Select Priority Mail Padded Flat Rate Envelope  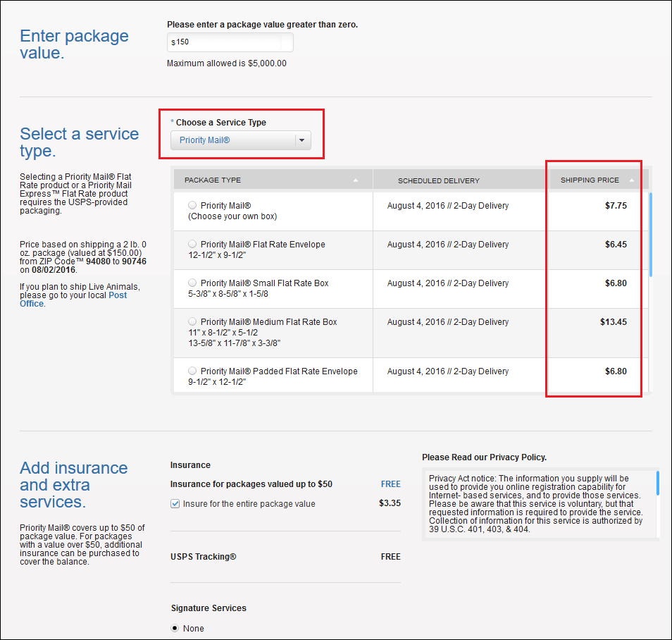pyautogui.click(x=192, y=371)
